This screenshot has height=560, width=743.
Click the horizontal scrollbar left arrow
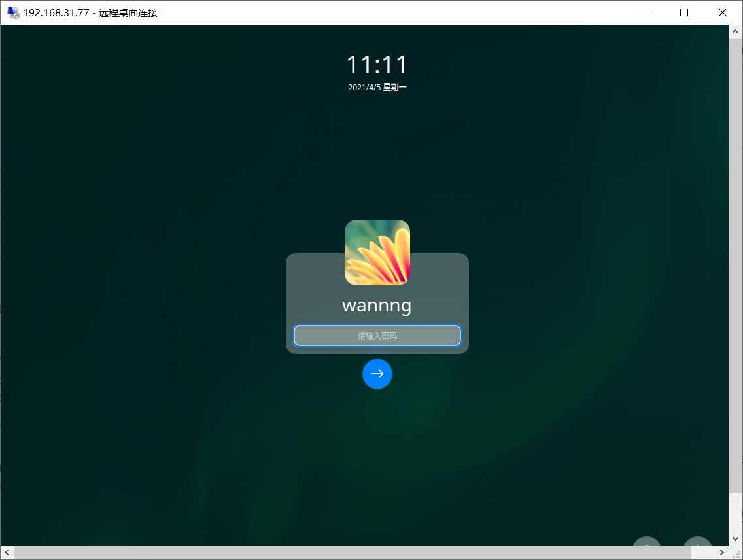point(7,552)
